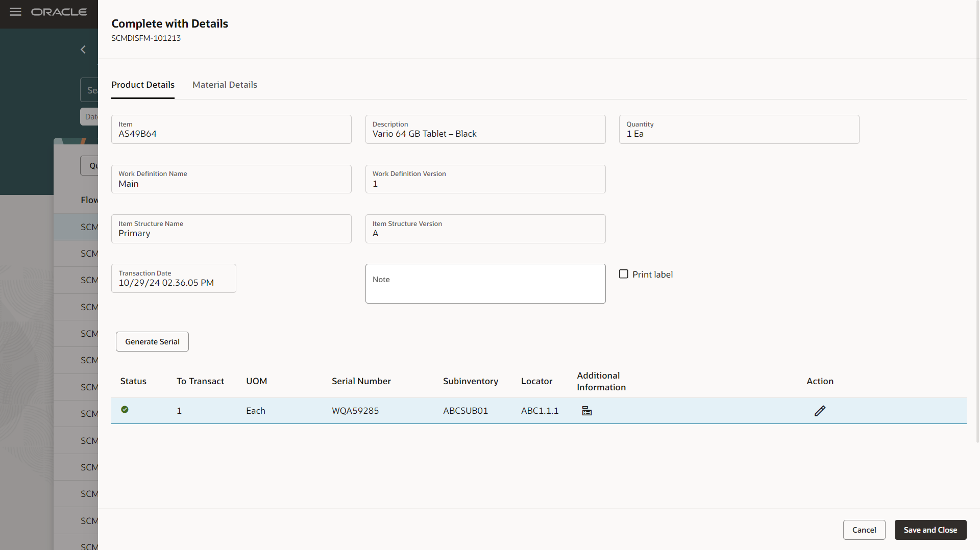
Task: Focus the Item field AS49B64
Action: [231, 129]
